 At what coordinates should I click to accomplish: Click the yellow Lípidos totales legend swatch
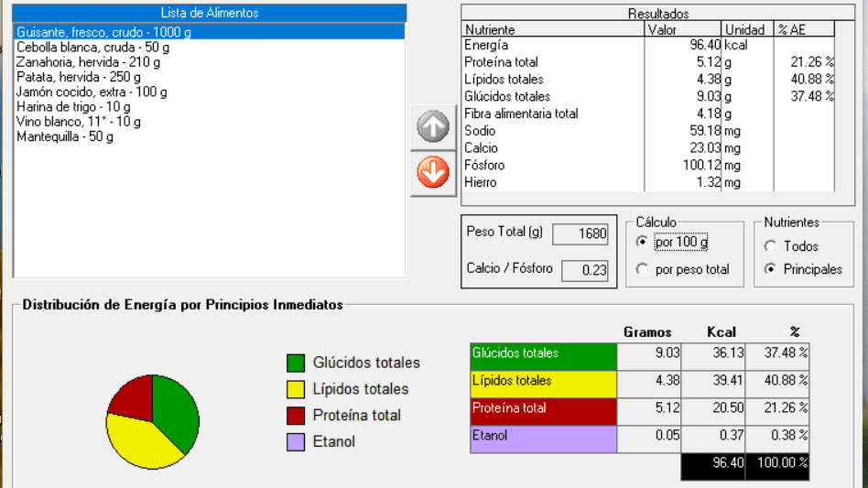click(295, 389)
